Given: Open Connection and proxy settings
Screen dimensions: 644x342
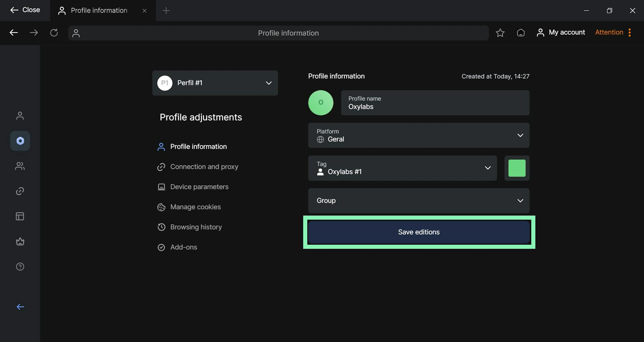Looking at the screenshot, I should [198, 167].
